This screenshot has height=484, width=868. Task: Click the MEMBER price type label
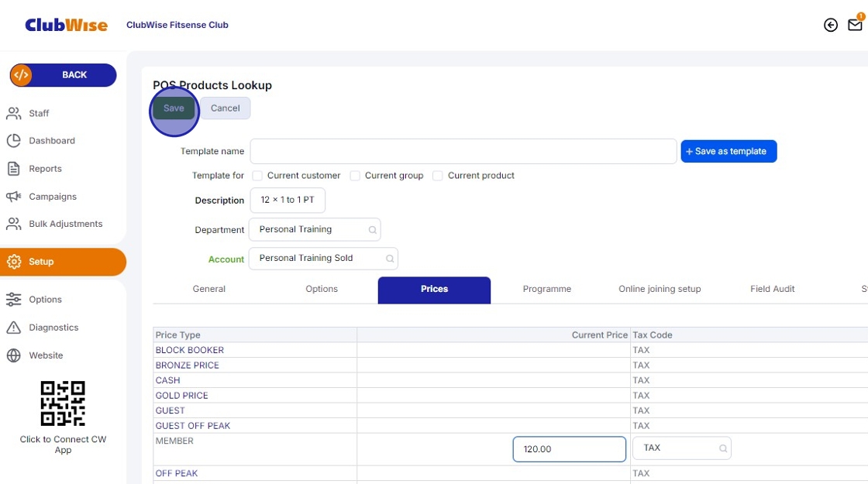(x=174, y=441)
